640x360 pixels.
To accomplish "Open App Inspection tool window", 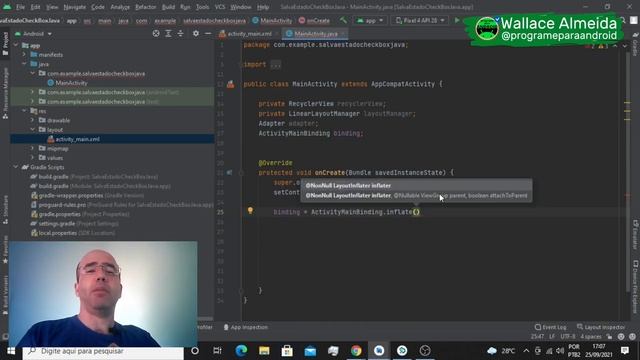I will coord(246,327).
